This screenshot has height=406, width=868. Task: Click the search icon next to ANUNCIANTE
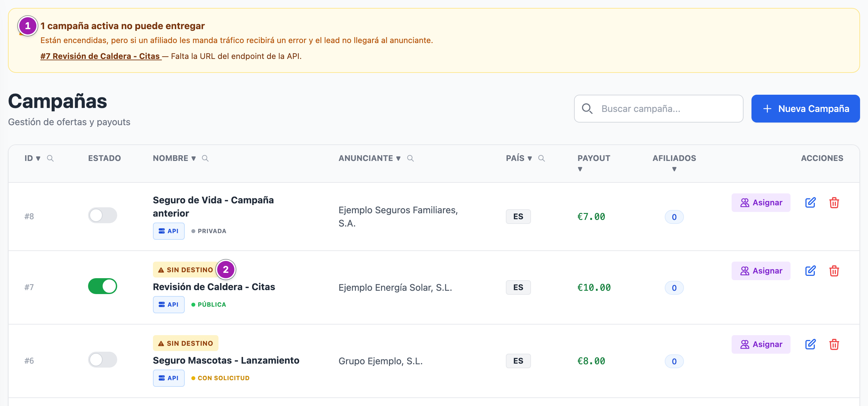410,158
